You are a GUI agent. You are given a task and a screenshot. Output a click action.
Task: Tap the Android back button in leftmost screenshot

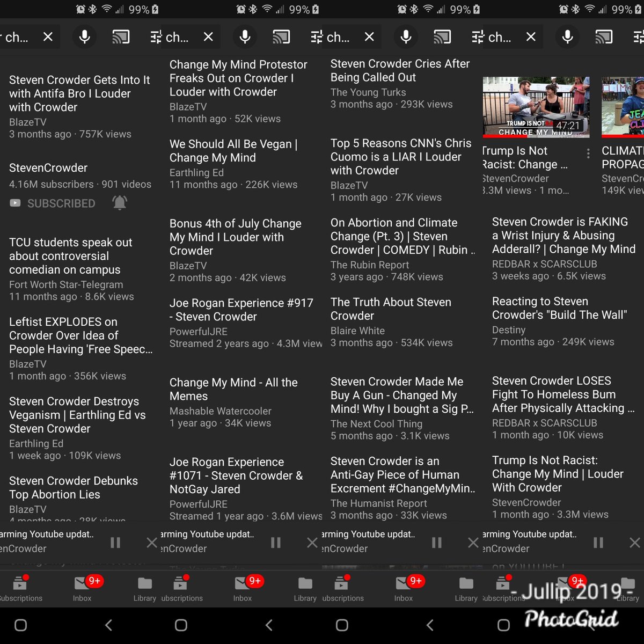click(x=108, y=625)
